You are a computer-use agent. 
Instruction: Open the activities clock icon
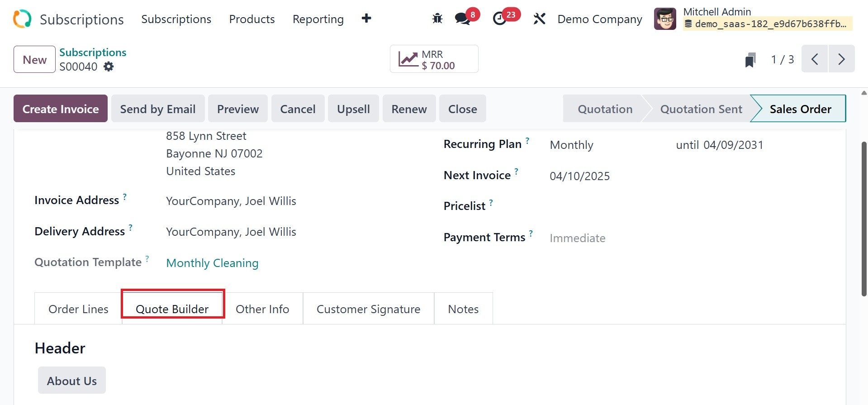point(499,19)
